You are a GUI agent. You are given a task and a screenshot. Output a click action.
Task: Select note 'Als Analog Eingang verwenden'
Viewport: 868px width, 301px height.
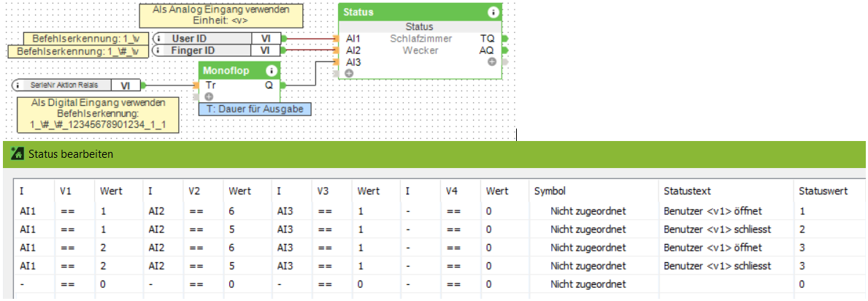(220, 17)
